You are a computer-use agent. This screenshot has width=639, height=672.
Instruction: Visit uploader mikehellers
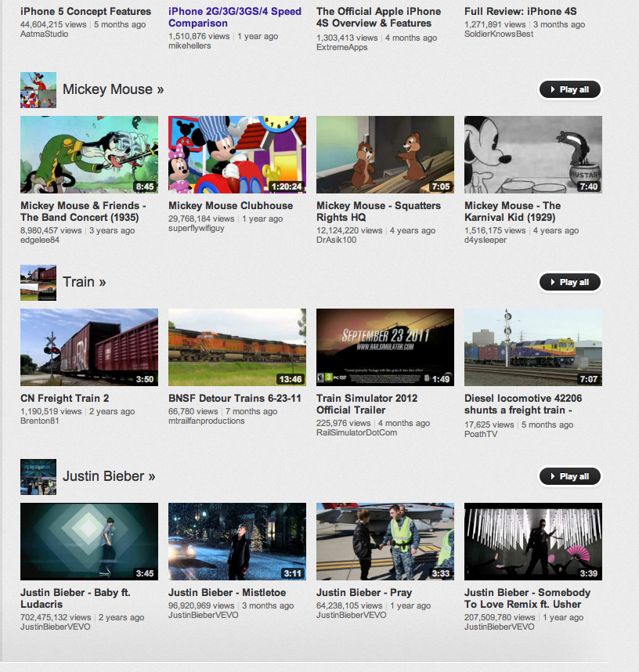point(190,45)
